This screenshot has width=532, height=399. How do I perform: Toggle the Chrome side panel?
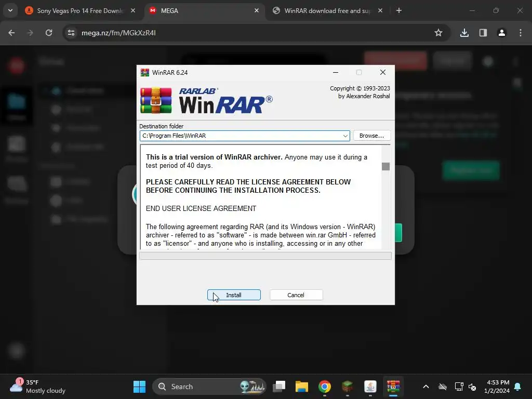tap(483, 33)
